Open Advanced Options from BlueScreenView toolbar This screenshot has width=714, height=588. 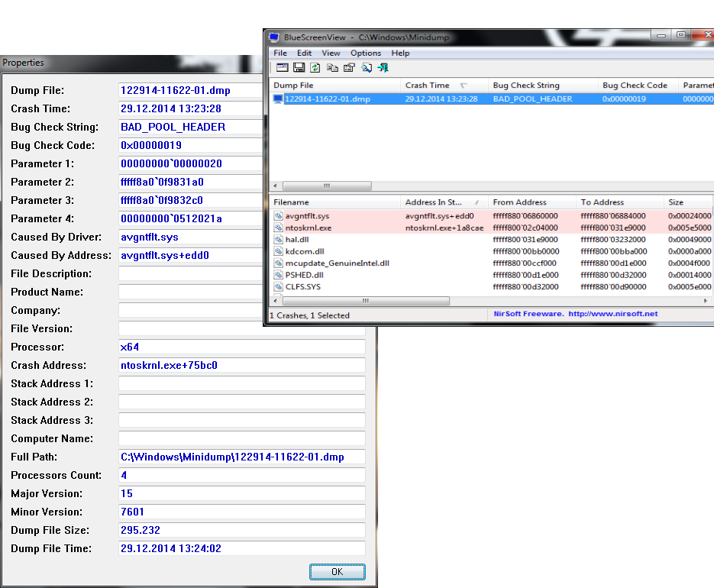coord(283,67)
